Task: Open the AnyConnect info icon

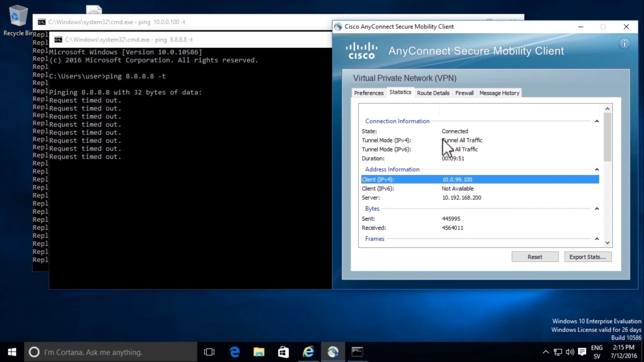Action: pyautogui.click(x=624, y=44)
